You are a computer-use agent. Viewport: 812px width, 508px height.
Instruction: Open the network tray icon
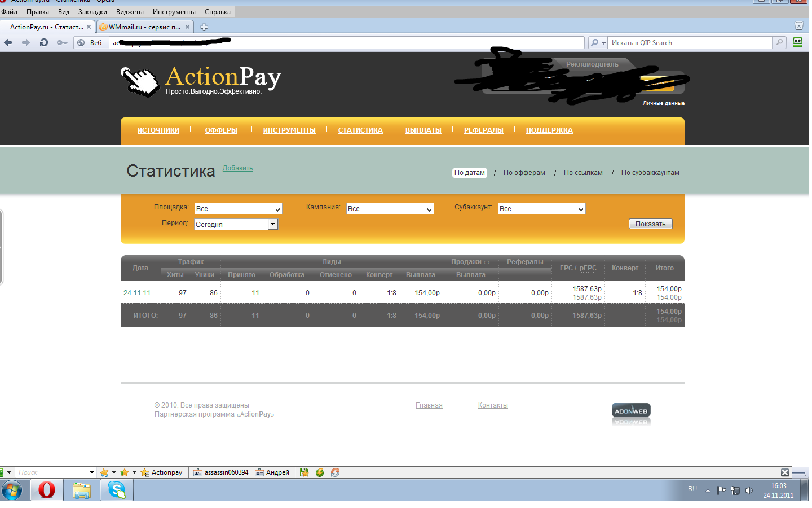[x=735, y=490]
